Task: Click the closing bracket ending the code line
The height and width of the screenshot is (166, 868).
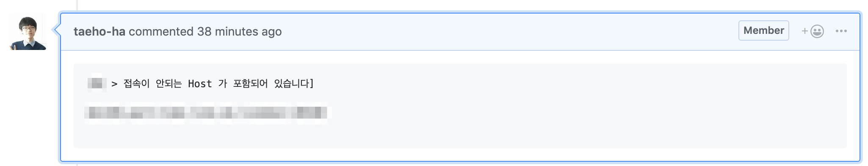Action: 312,83
